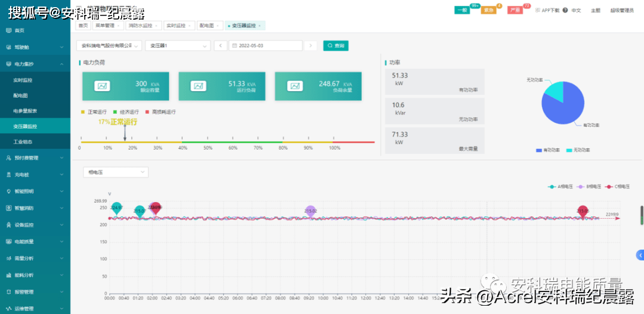Open the 一般 alarm badge

click(462, 10)
